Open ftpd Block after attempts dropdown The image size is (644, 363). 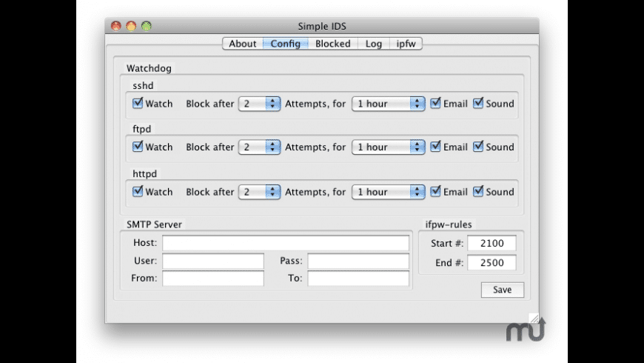tap(259, 147)
